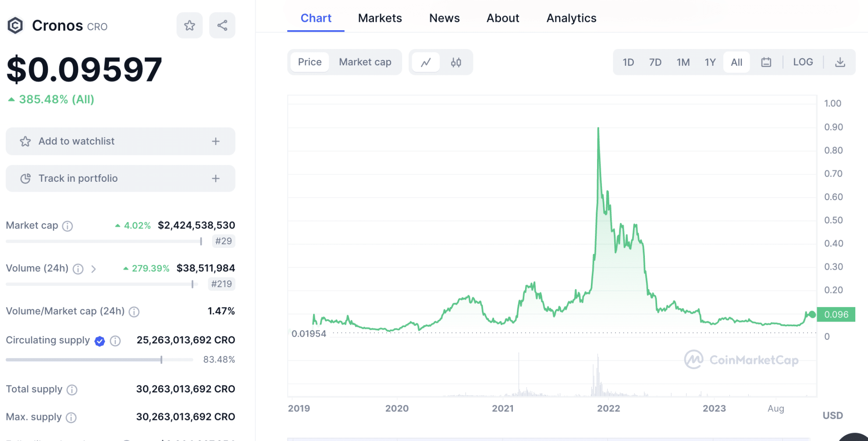Click the price peak on the chart
The width and height of the screenshot is (868, 441).
coord(598,128)
